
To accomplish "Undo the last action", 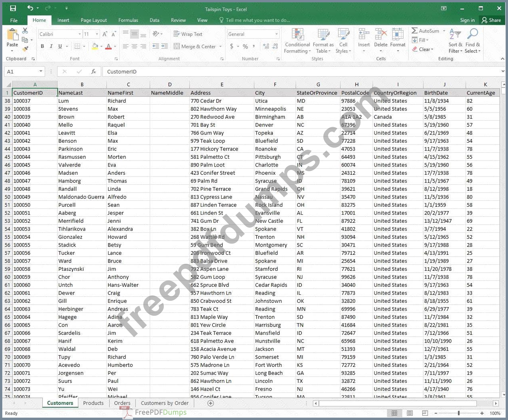I will 30,8.
